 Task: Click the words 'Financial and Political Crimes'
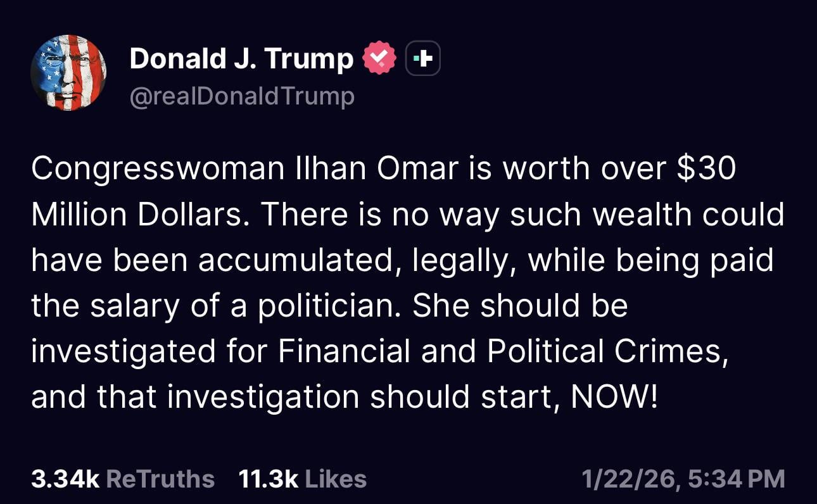pos(500,352)
